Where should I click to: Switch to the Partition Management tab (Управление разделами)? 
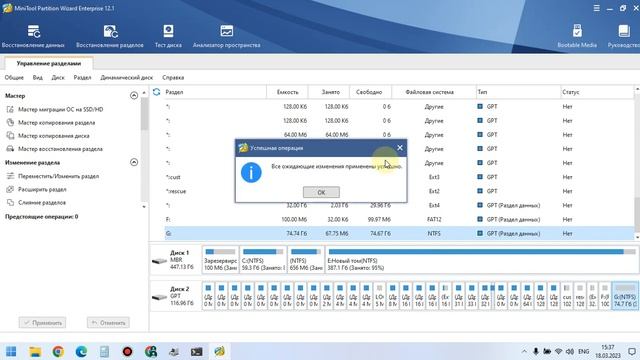pyautogui.click(x=49, y=63)
